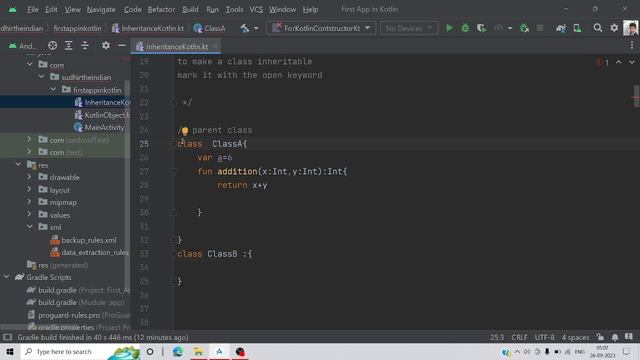The width and height of the screenshot is (640, 360).
Task: Click the CRLF line separator indicator
Action: coord(519,337)
